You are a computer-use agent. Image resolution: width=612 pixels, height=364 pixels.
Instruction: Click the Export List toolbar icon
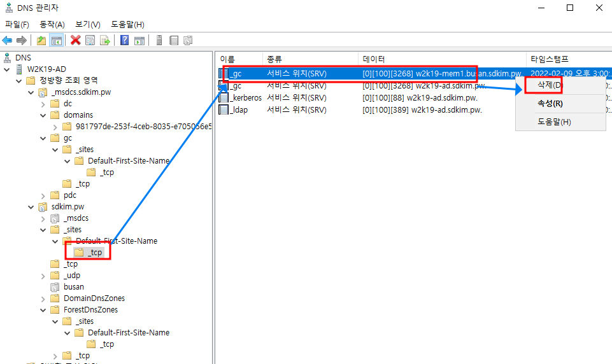coord(105,40)
